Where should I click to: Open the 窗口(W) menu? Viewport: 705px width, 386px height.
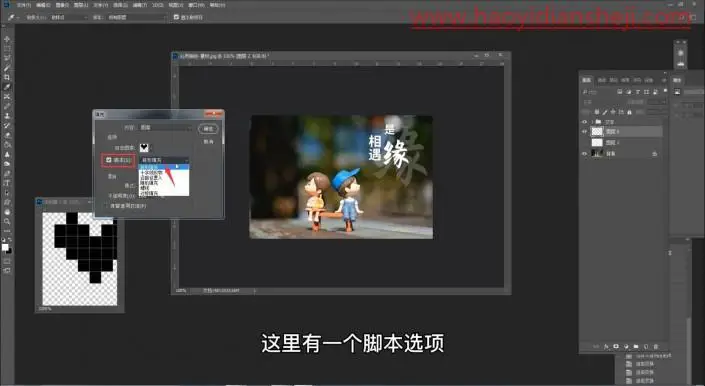(x=196, y=5)
